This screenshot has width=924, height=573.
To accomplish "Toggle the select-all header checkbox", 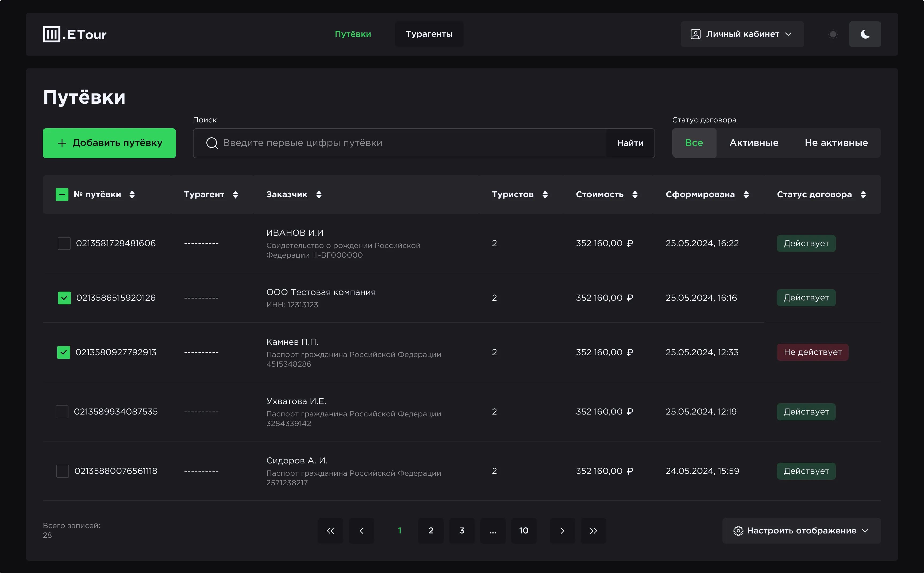I will click(x=62, y=195).
